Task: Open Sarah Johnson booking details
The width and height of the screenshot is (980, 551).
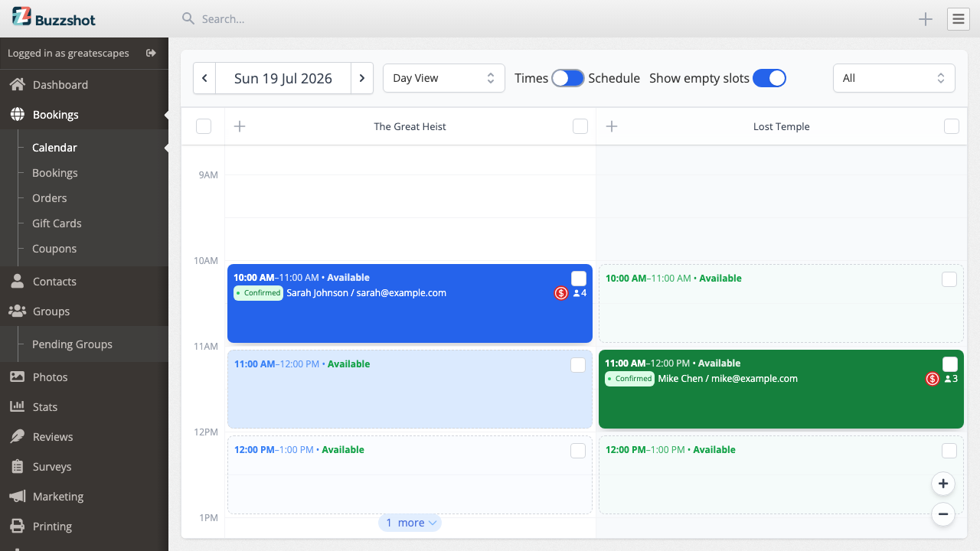Action: [410, 303]
